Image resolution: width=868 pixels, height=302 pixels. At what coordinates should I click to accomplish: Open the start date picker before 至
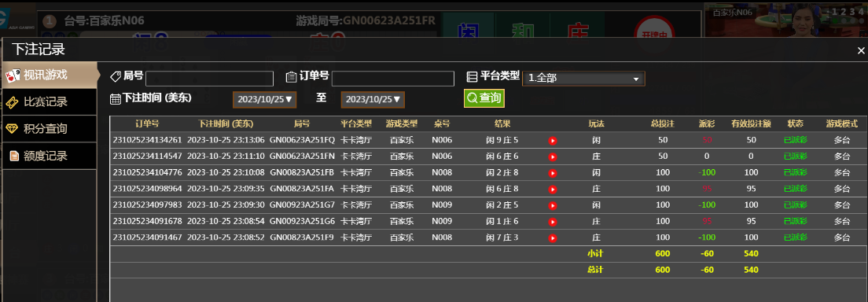(x=265, y=99)
